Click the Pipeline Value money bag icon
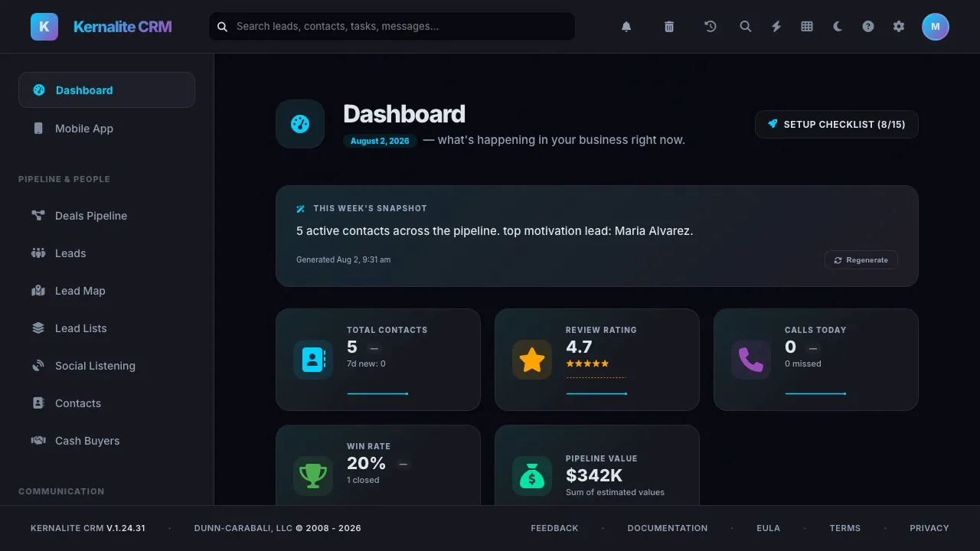This screenshot has width=980, height=551. point(532,476)
